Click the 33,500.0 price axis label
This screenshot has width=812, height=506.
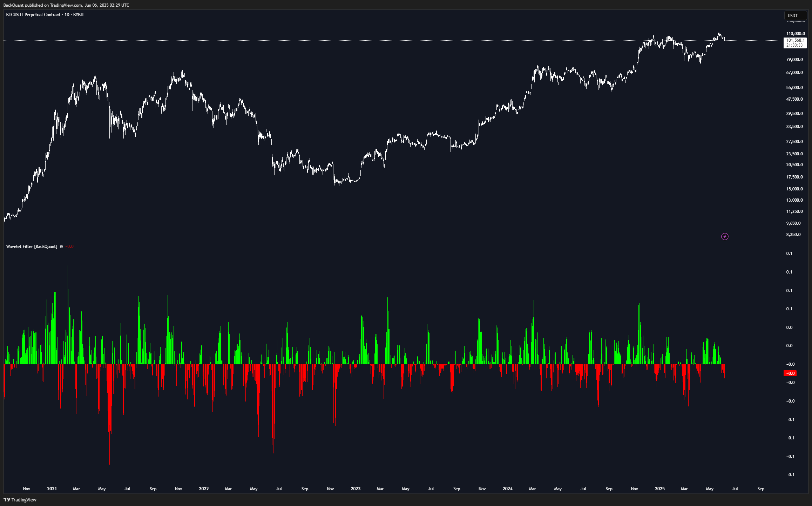point(794,127)
